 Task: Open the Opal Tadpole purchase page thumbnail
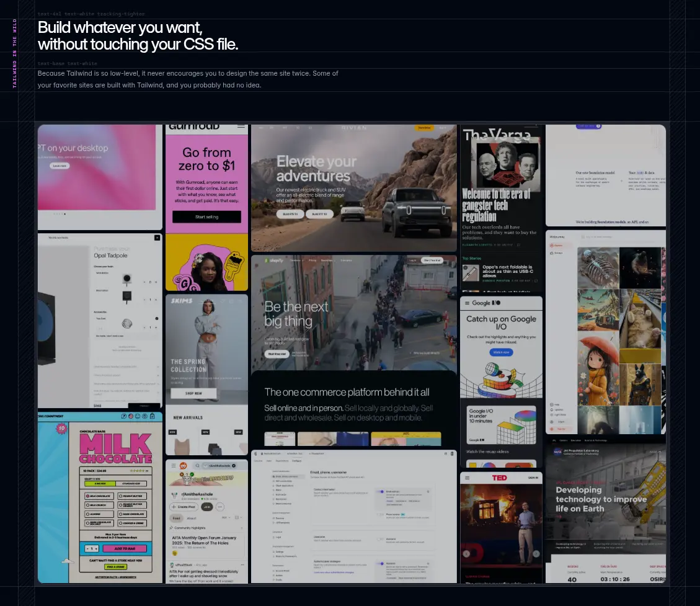point(100,321)
